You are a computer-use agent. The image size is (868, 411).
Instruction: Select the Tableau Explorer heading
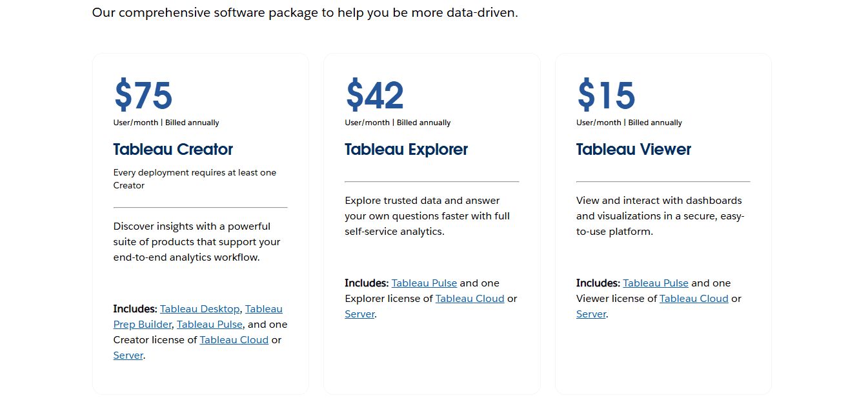[x=405, y=149]
